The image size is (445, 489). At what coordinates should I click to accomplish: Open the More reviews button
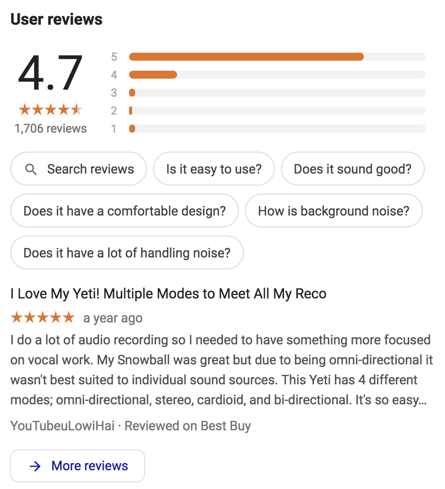pyautogui.click(x=78, y=466)
